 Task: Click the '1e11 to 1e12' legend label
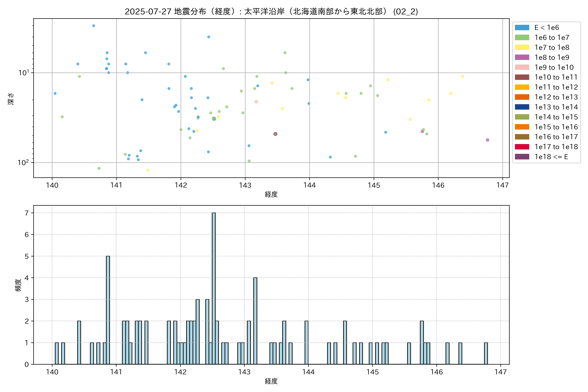pos(556,87)
